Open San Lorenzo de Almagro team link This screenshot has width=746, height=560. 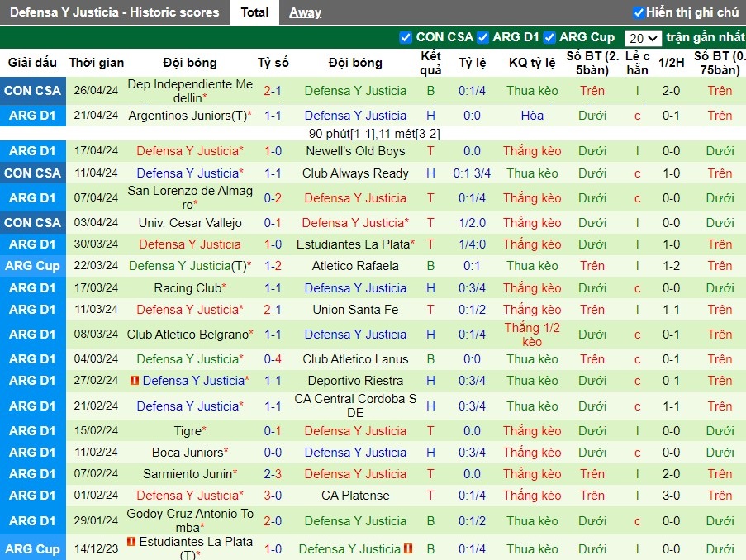coord(190,198)
